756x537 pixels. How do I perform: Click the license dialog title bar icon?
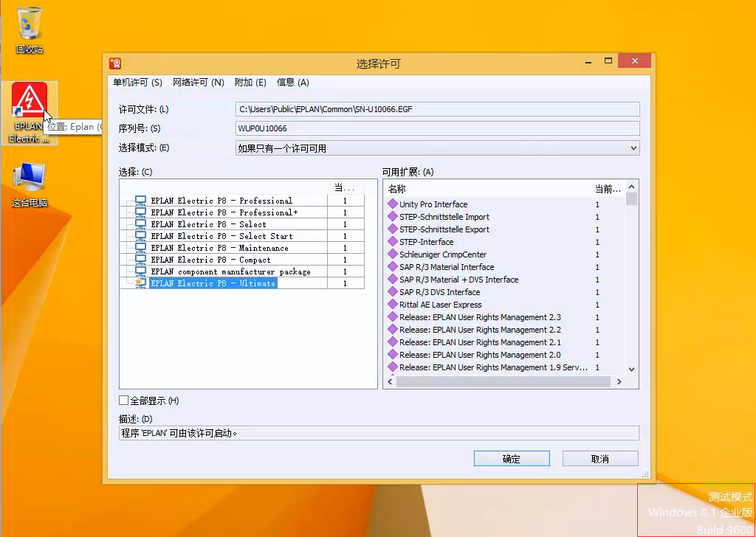(114, 63)
